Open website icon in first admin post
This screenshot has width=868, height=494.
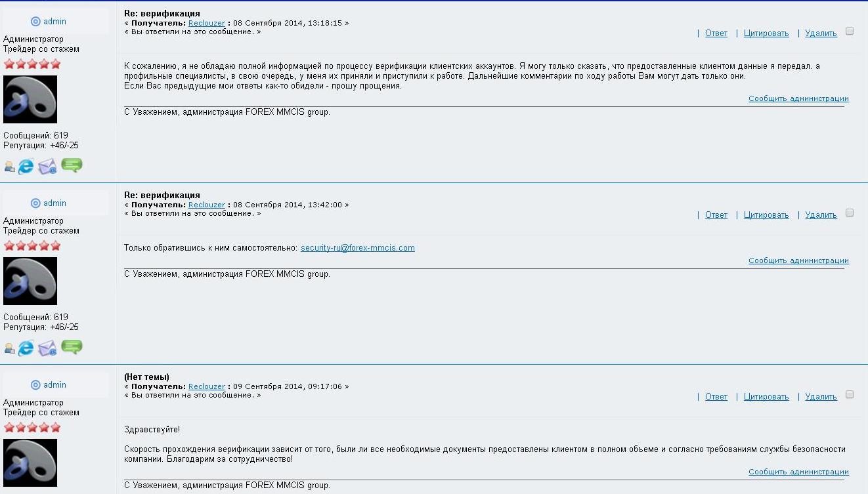point(26,167)
